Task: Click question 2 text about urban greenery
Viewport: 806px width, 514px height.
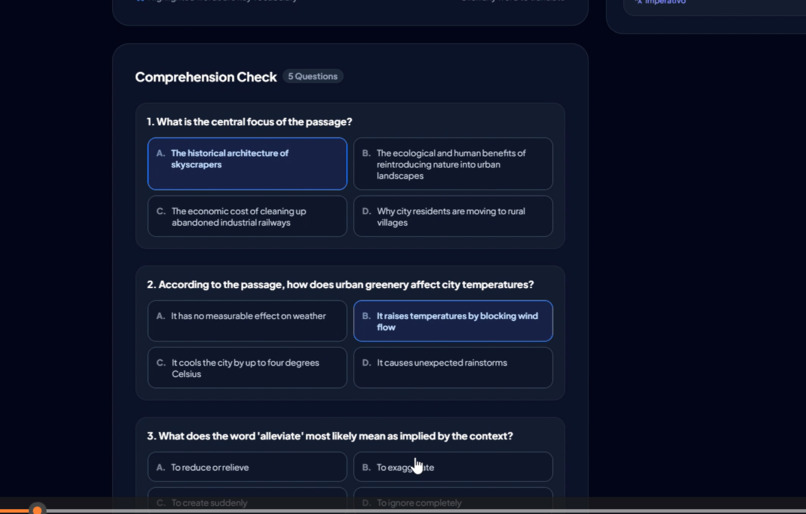Action: coord(340,285)
